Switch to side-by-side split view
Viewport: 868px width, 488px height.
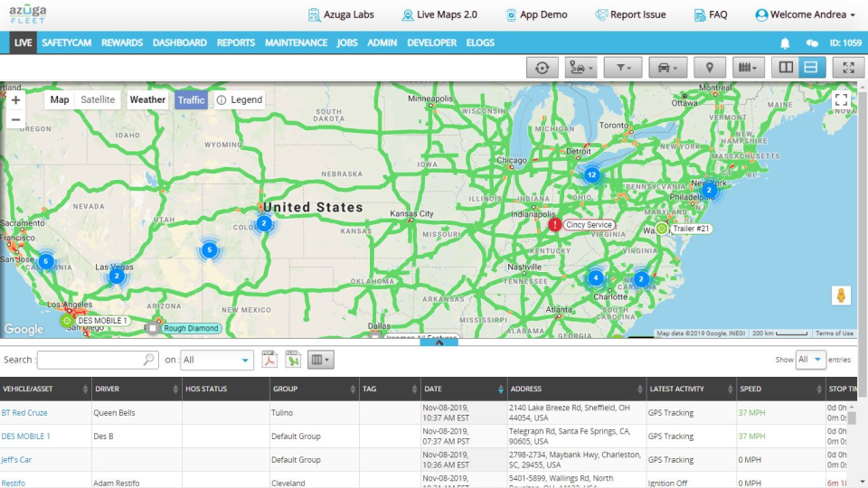[786, 68]
